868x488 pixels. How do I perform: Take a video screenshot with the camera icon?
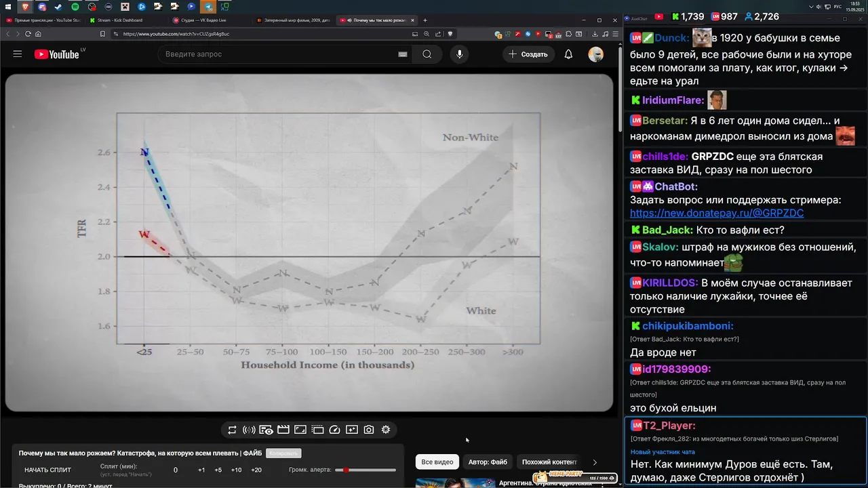(369, 430)
